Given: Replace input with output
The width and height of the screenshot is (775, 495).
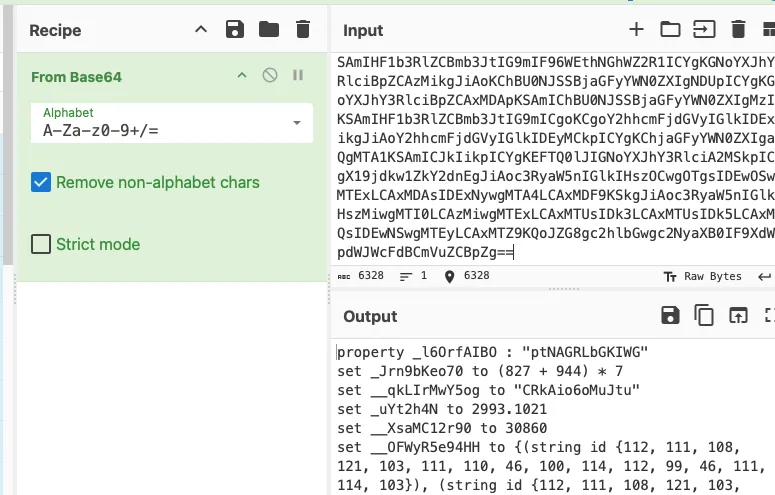Looking at the screenshot, I should pyautogui.click(x=738, y=315).
